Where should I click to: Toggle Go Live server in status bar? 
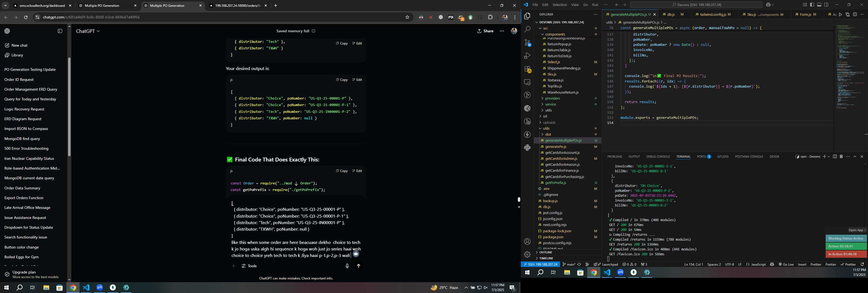click(x=786, y=264)
